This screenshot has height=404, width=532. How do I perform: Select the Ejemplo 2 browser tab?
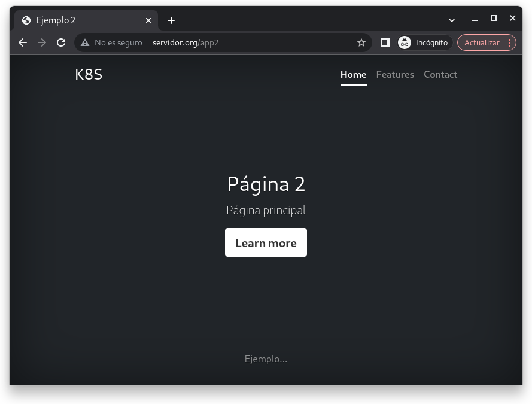click(x=78, y=20)
